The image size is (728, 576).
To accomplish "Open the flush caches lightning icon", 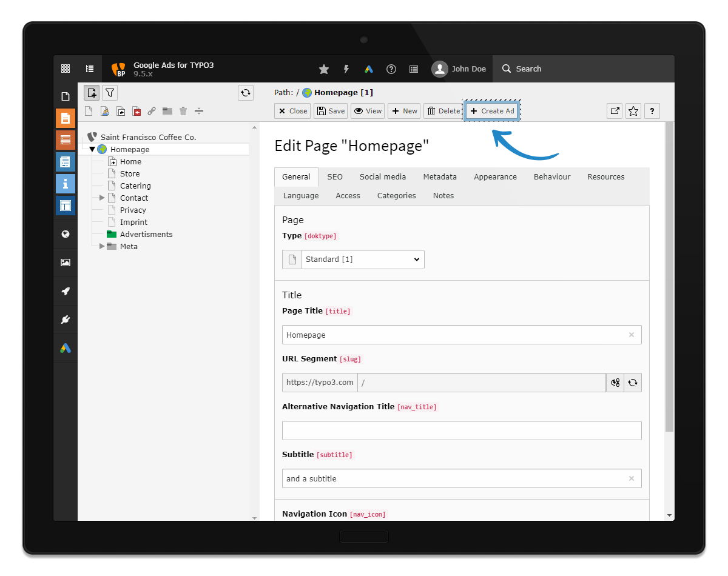I will tap(346, 69).
